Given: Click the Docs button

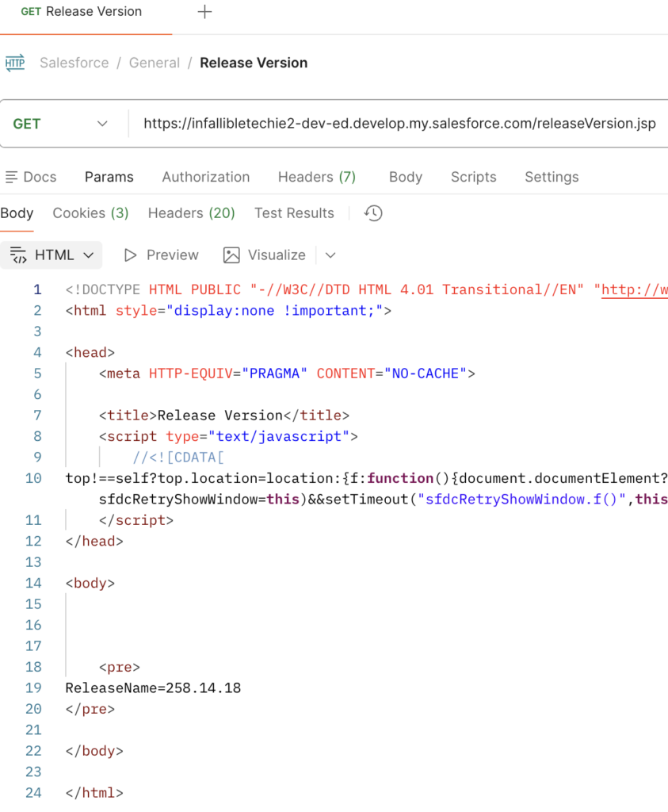Looking at the screenshot, I should tap(31, 177).
